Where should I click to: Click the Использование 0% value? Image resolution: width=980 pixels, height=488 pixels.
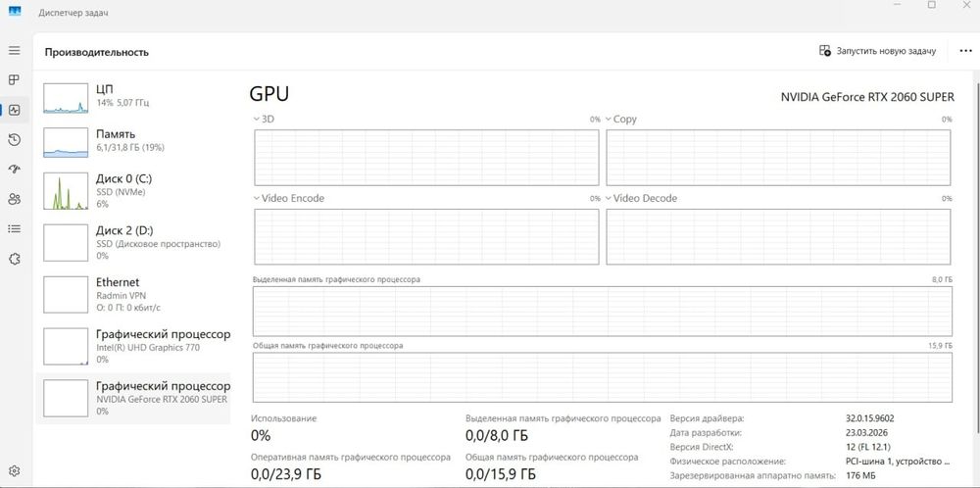261,435
